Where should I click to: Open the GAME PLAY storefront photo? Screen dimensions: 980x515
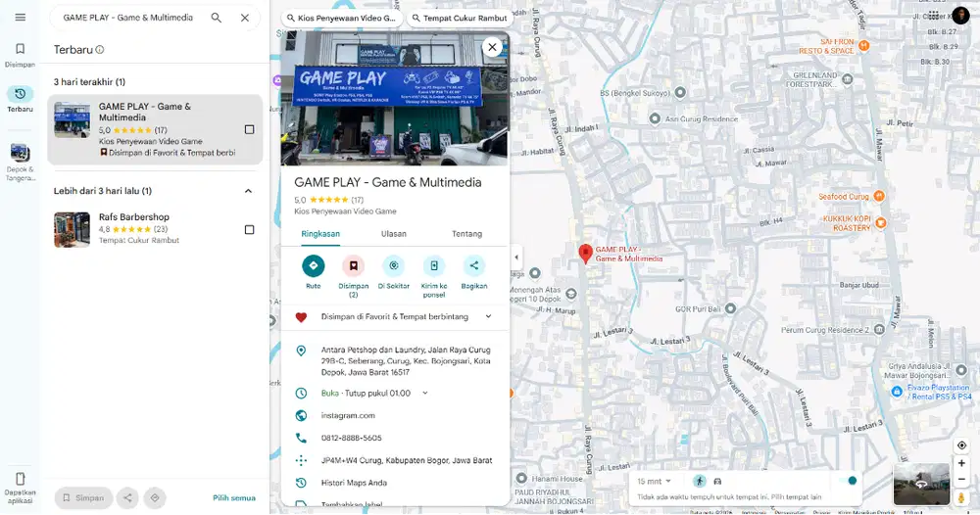[x=395, y=99]
